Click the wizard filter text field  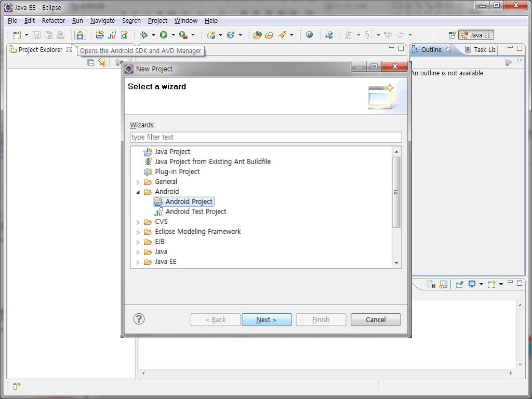265,137
